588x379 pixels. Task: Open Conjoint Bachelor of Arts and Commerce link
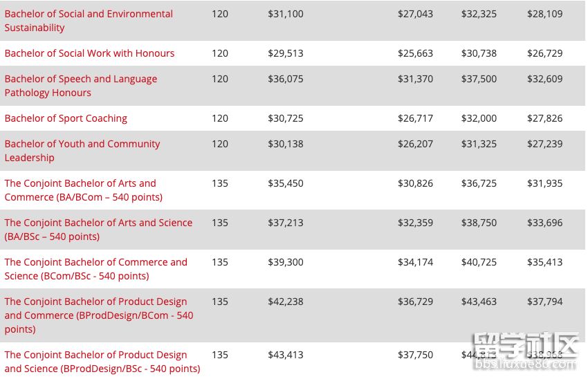point(83,190)
